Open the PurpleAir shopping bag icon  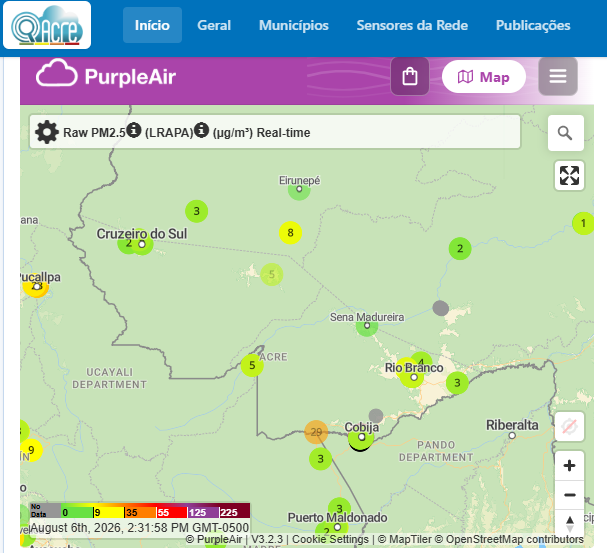click(410, 76)
